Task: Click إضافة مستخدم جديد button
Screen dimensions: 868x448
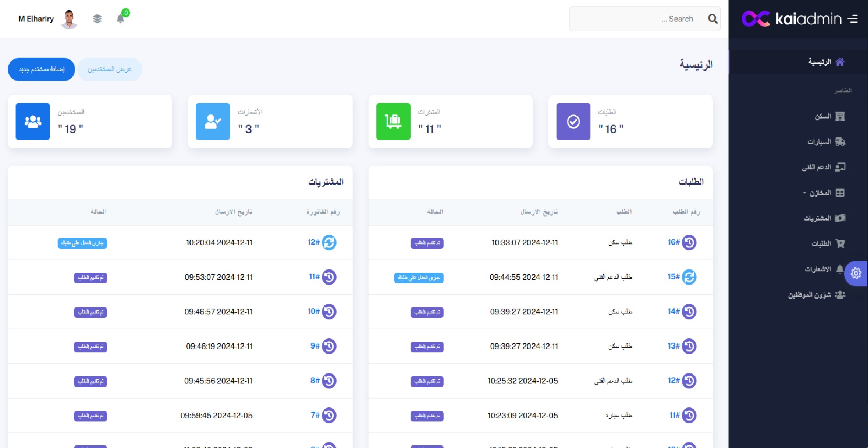Action: (41, 69)
